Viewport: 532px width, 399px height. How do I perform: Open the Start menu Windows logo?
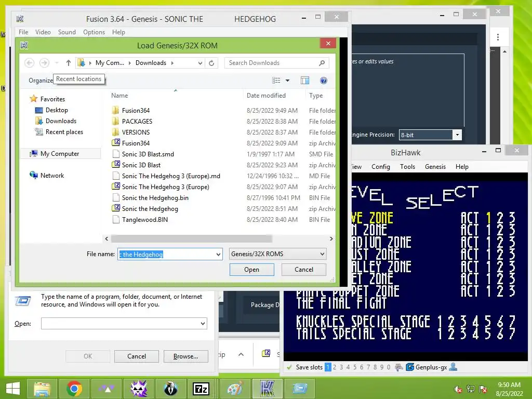coord(13,389)
